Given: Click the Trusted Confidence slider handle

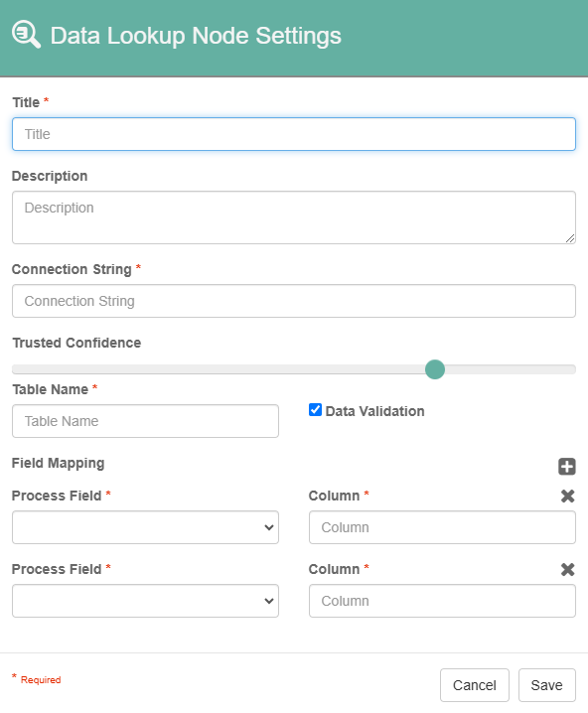Looking at the screenshot, I should tap(435, 369).
